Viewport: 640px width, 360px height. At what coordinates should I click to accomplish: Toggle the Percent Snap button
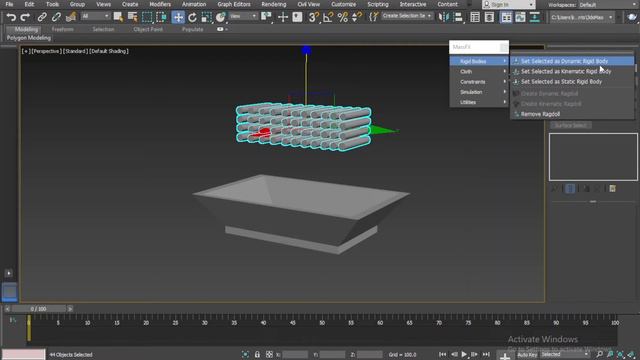342,17
